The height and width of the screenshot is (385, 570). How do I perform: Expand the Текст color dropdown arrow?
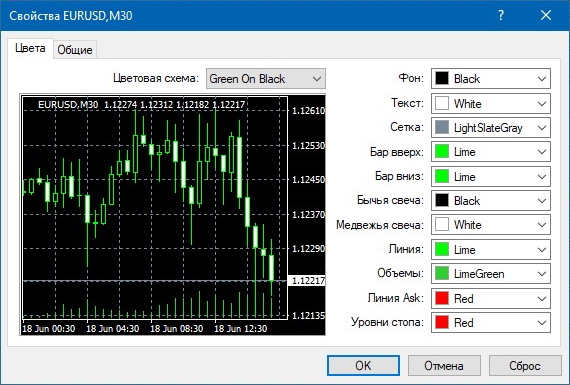point(542,104)
